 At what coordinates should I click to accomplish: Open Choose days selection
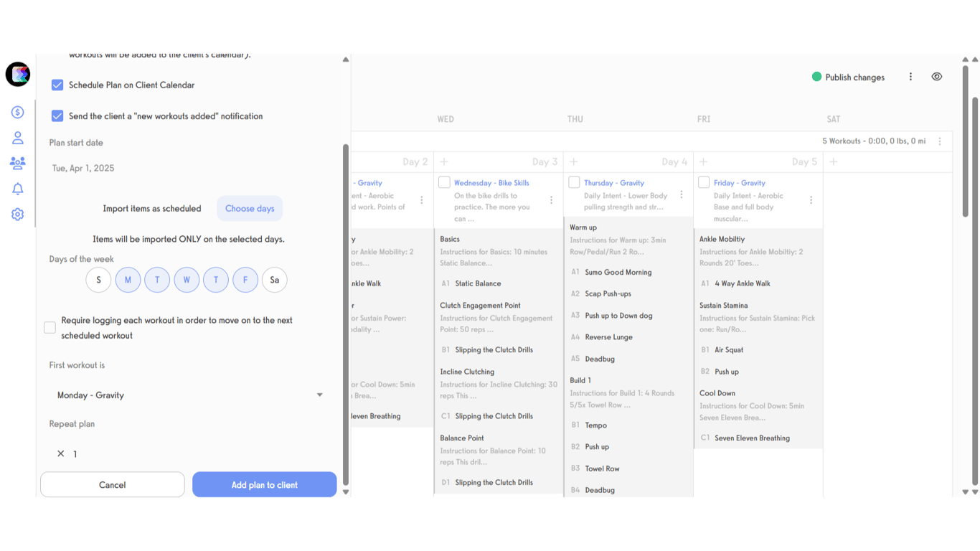(250, 208)
